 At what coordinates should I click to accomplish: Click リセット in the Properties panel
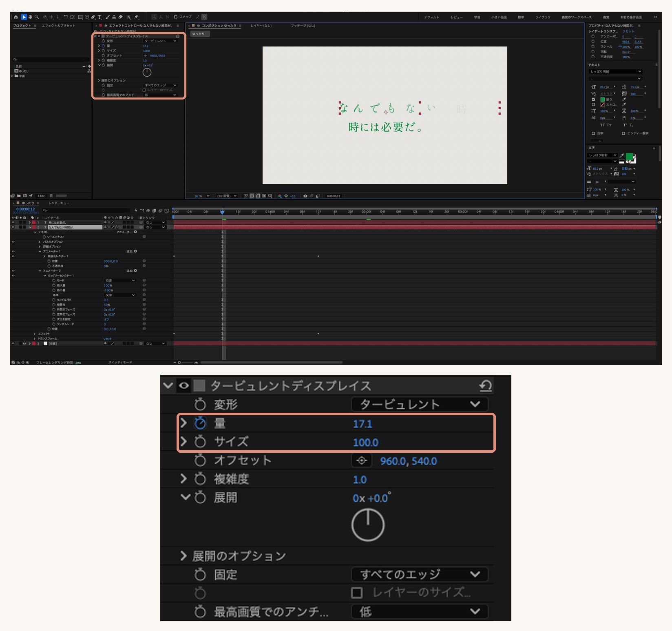(x=628, y=31)
